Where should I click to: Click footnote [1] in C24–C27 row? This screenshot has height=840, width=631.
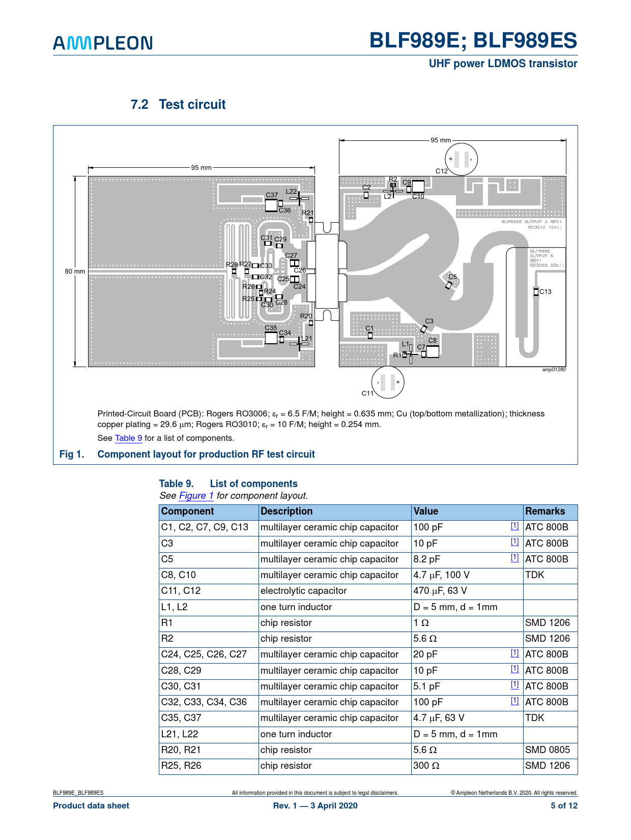(x=514, y=653)
